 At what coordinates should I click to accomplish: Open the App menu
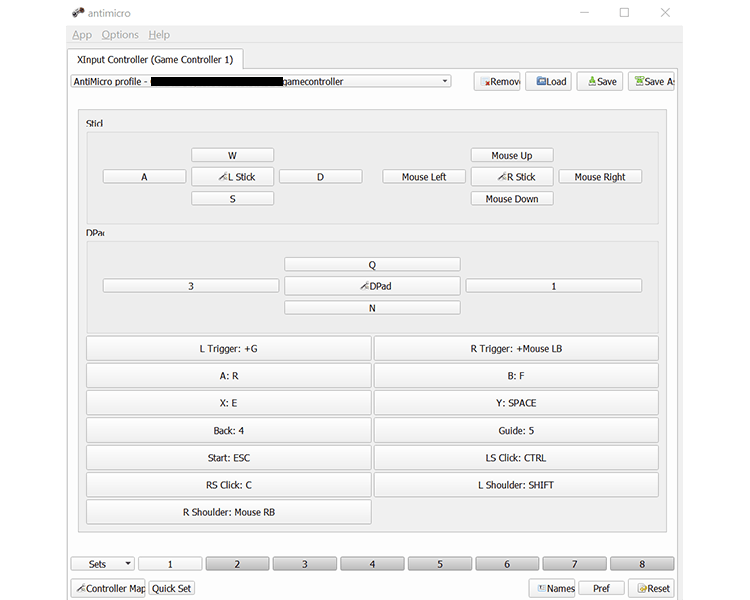pyautogui.click(x=82, y=35)
